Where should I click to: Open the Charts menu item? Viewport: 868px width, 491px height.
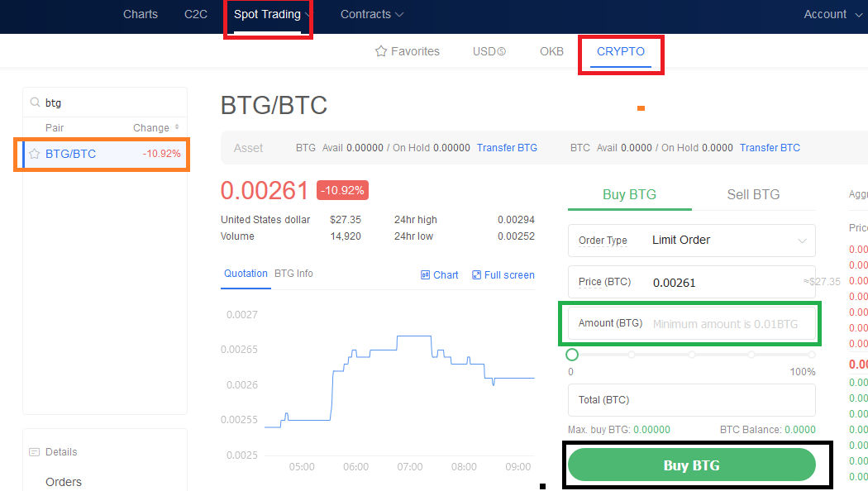click(141, 14)
